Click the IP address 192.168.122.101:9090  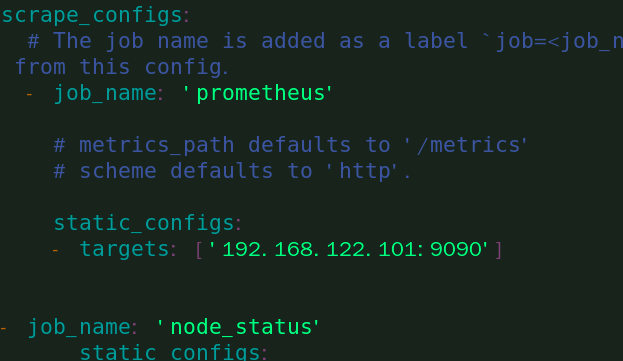348,249
